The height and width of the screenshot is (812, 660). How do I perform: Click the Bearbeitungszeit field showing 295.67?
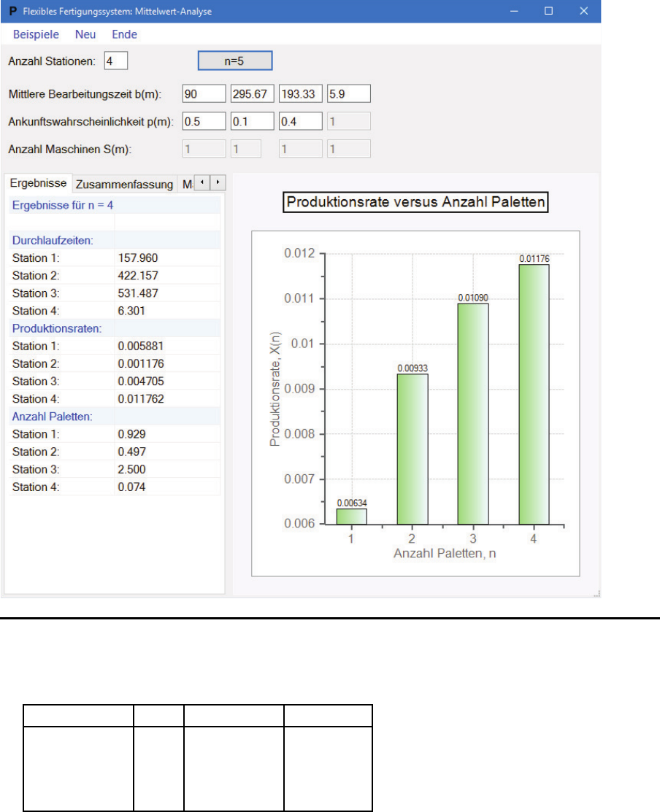(x=252, y=94)
